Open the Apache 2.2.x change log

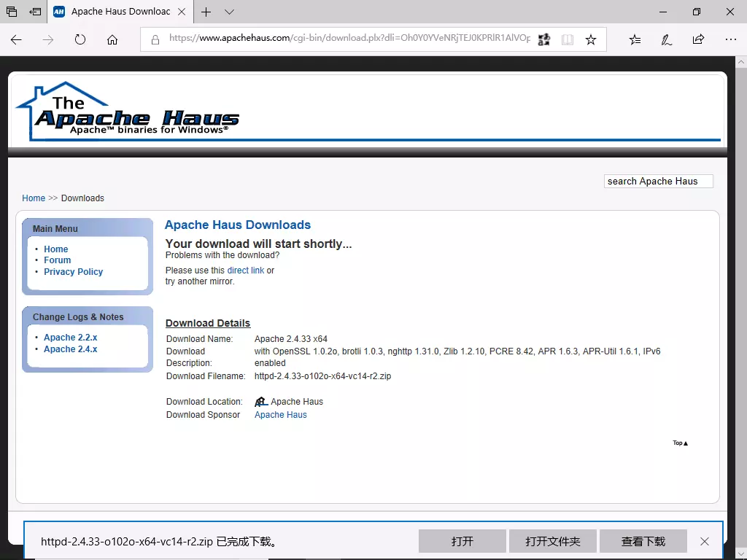(x=71, y=337)
